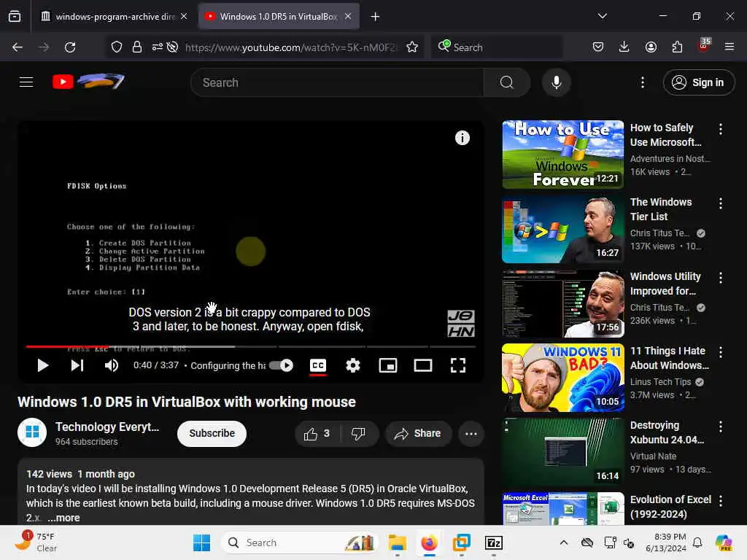This screenshot has height=560, width=747.
Task: Start voice search with the microphone
Action: [556, 82]
